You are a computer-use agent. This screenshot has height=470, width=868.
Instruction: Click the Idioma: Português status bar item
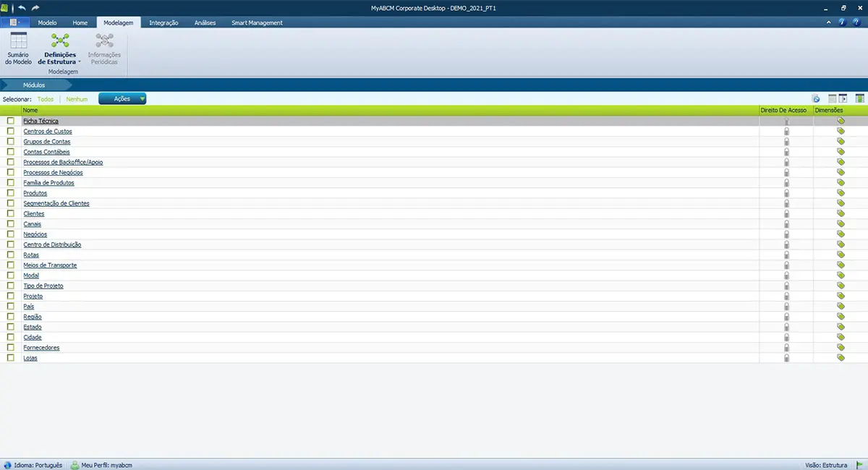[x=33, y=465]
